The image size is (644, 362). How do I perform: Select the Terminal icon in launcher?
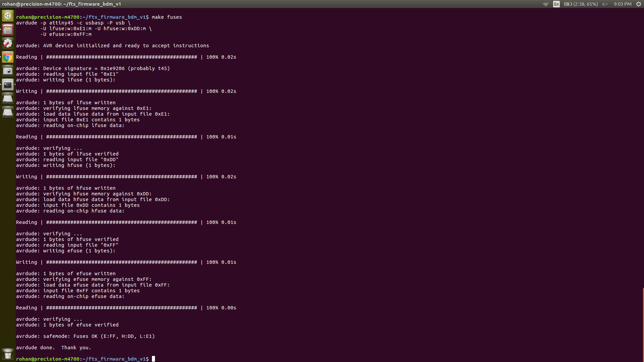pos(8,84)
